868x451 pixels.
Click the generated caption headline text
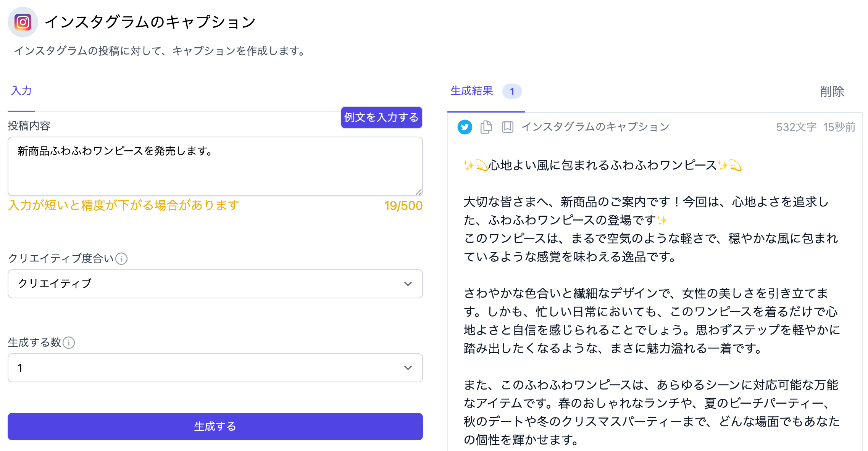[602, 166]
